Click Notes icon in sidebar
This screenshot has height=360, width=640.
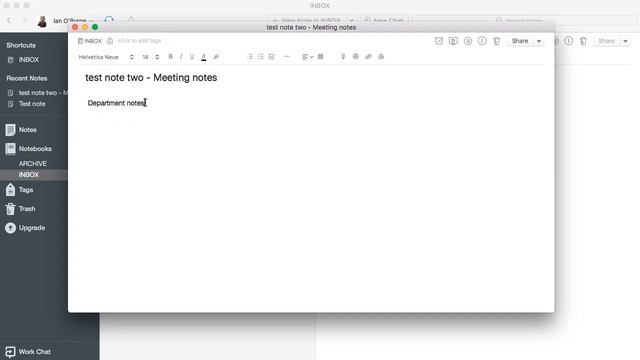(x=11, y=130)
